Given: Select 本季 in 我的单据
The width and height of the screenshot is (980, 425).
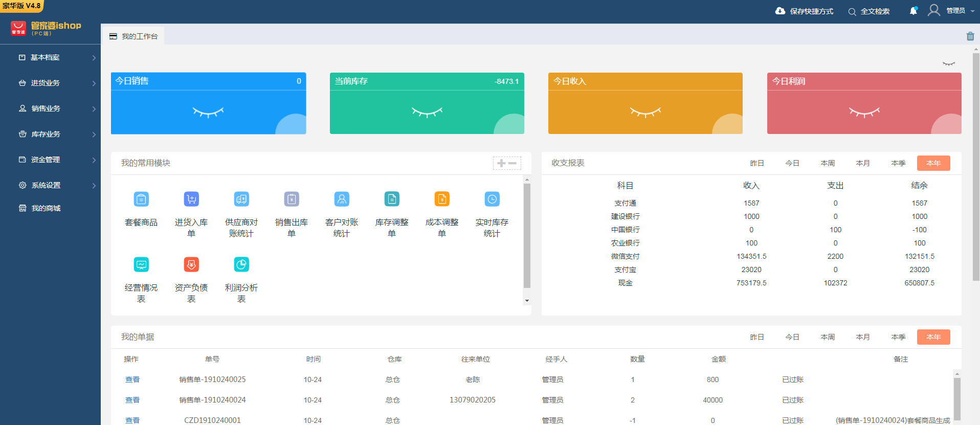Looking at the screenshot, I should [898, 337].
